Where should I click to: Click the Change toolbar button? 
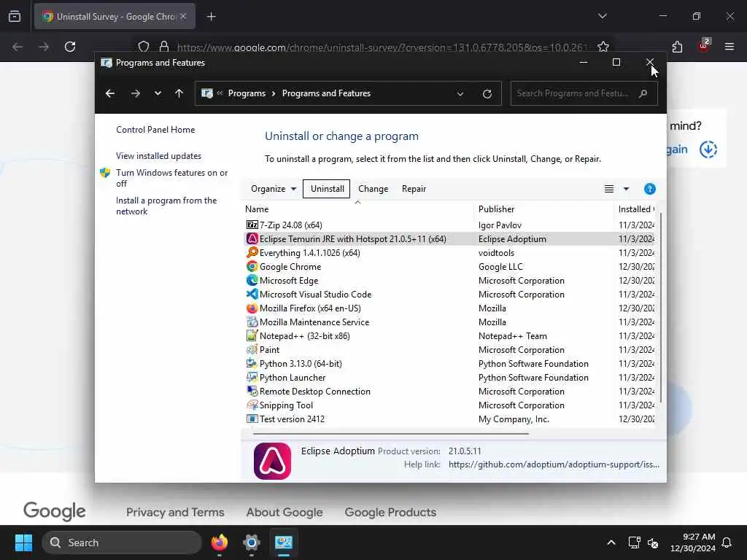(x=373, y=189)
